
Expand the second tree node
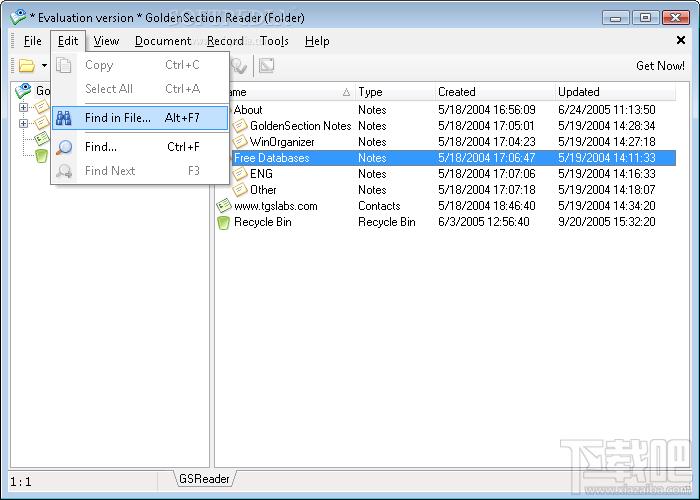tap(23, 123)
